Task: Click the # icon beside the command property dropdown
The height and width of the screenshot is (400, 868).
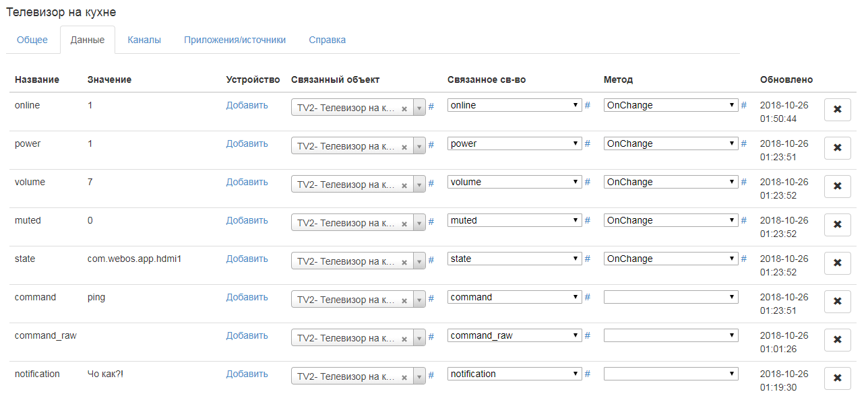Action: click(x=587, y=298)
